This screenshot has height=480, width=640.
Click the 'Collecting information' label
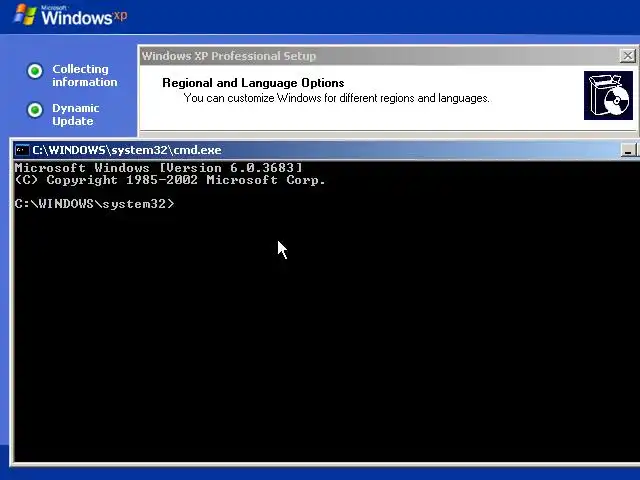tap(84, 76)
